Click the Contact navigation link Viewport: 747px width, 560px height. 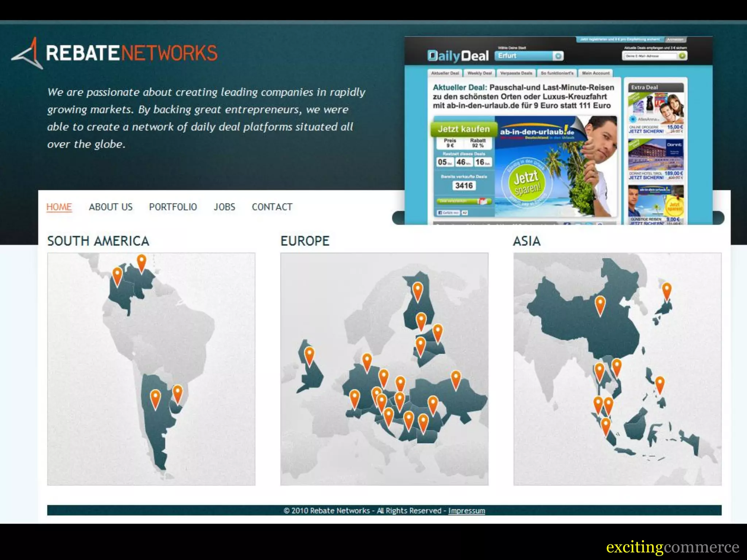(272, 207)
